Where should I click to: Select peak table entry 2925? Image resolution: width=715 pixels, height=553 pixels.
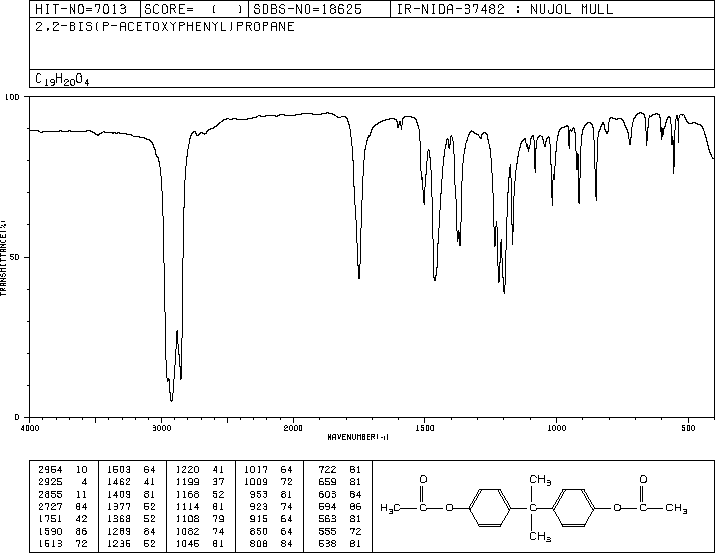click(50, 481)
